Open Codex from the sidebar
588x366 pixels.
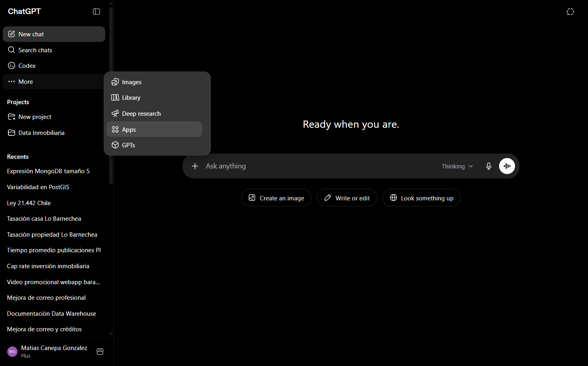pyautogui.click(x=54, y=65)
